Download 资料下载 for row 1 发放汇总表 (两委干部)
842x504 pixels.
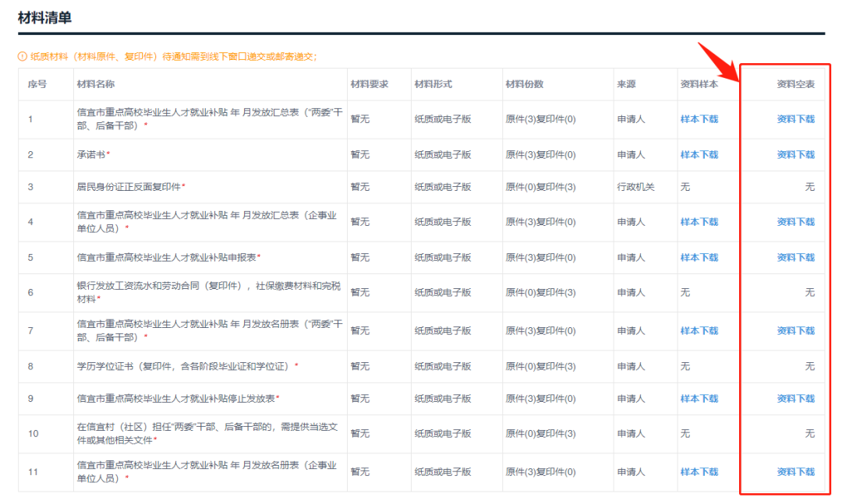coord(796,119)
